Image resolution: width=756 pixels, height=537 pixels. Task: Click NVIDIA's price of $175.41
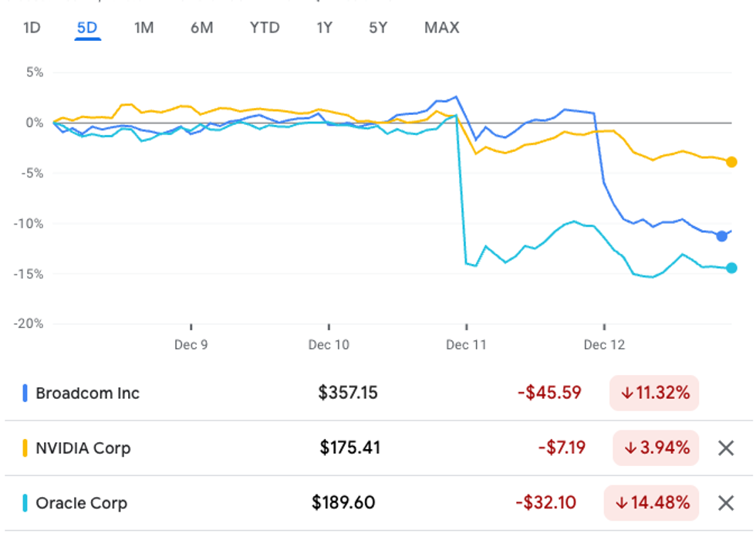pyautogui.click(x=351, y=448)
